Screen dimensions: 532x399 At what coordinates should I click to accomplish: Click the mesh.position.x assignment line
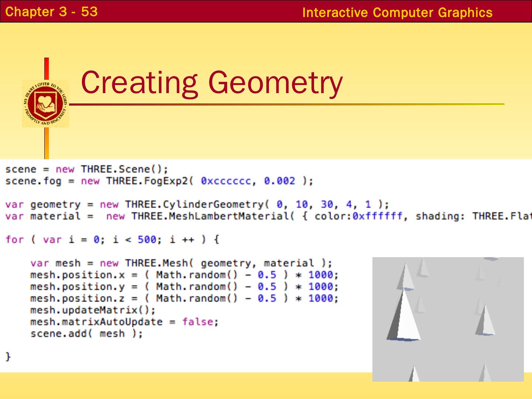point(184,275)
